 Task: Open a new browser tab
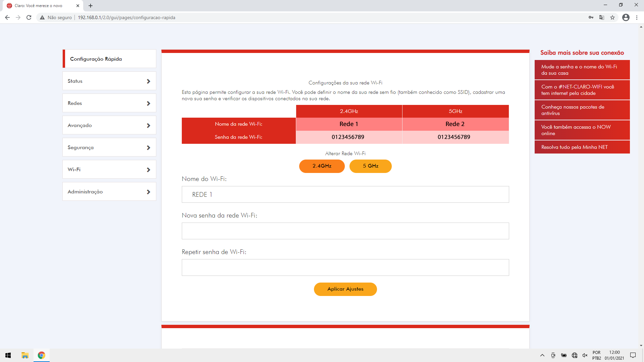(x=91, y=6)
